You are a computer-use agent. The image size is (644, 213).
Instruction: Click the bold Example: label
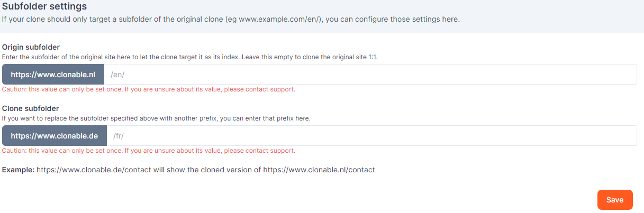18,170
